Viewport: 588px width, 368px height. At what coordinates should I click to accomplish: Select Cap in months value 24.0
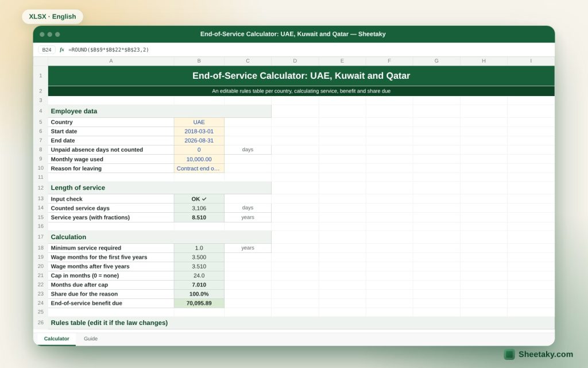(199, 275)
